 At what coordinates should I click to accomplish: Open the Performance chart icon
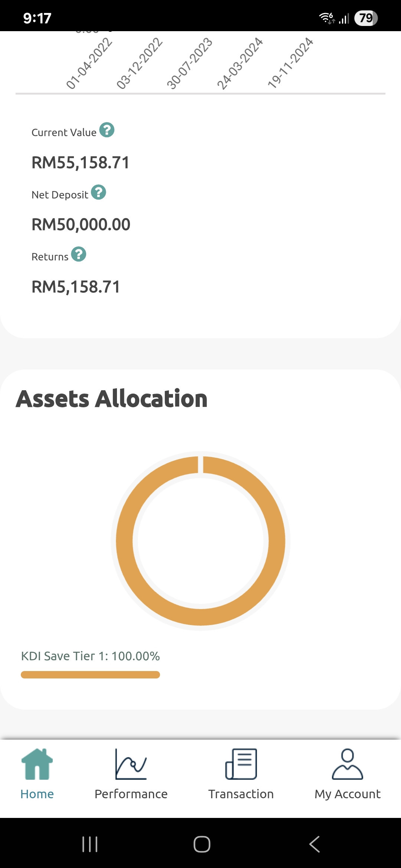click(x=131, y=764)
